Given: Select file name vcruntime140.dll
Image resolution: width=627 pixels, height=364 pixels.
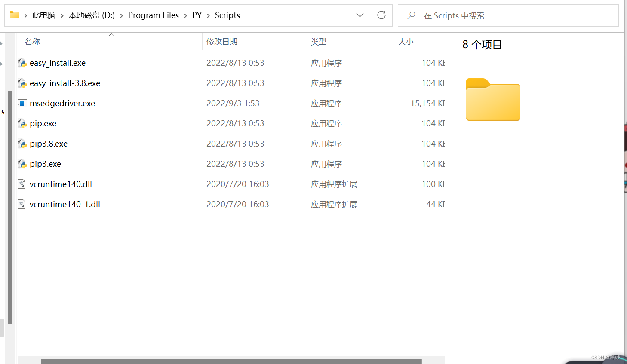Looking at the screenshot, I should pyautogui.click(x=61, y=184).
